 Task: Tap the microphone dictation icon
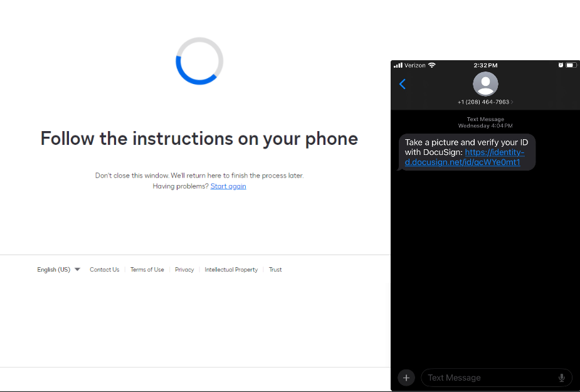562,378
